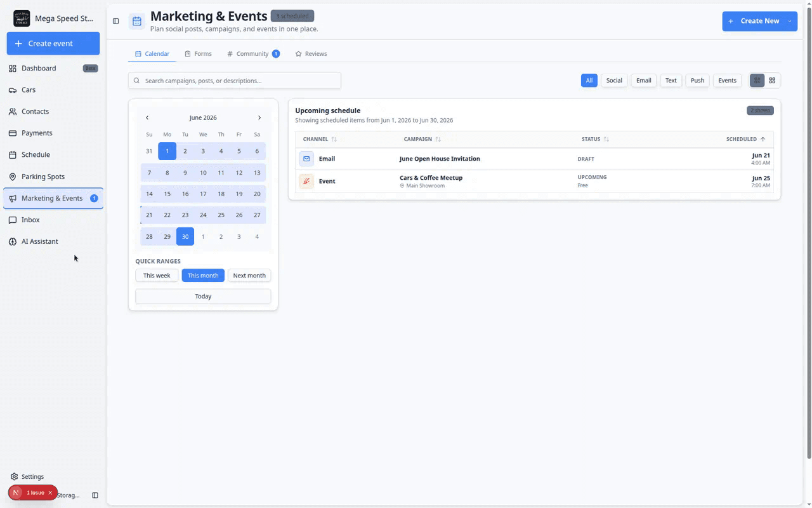Sort by the Campaign column

pos(422,139)
